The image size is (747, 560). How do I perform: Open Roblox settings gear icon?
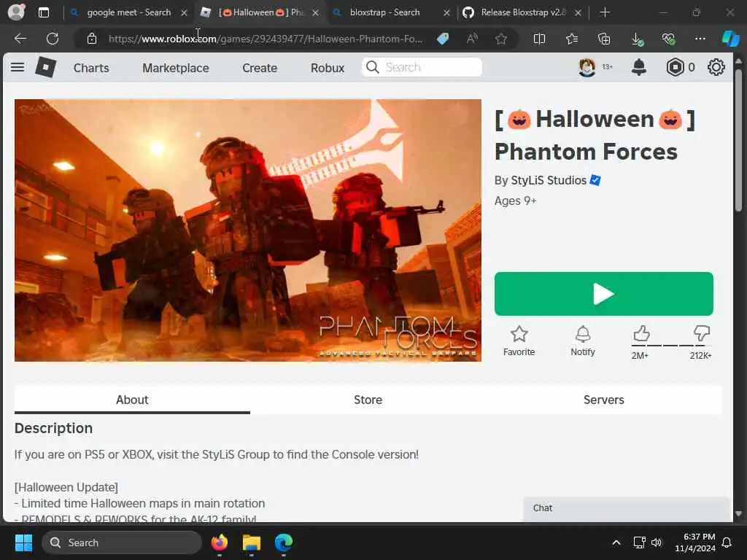(x=716, y=67)
